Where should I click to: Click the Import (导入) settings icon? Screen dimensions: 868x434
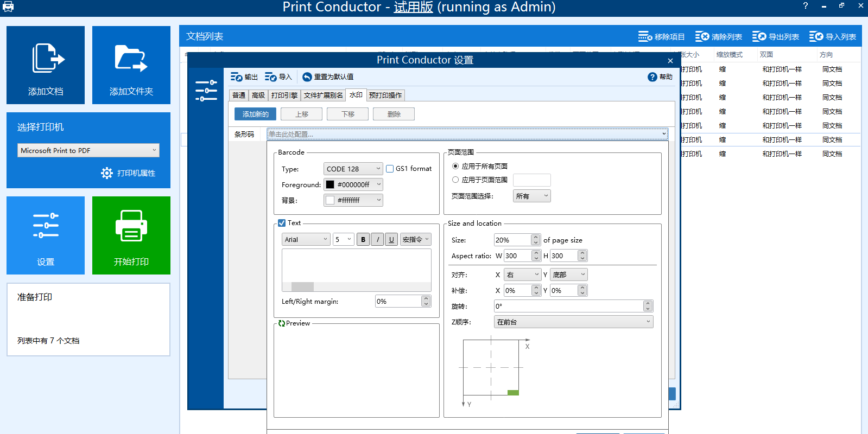270,77
